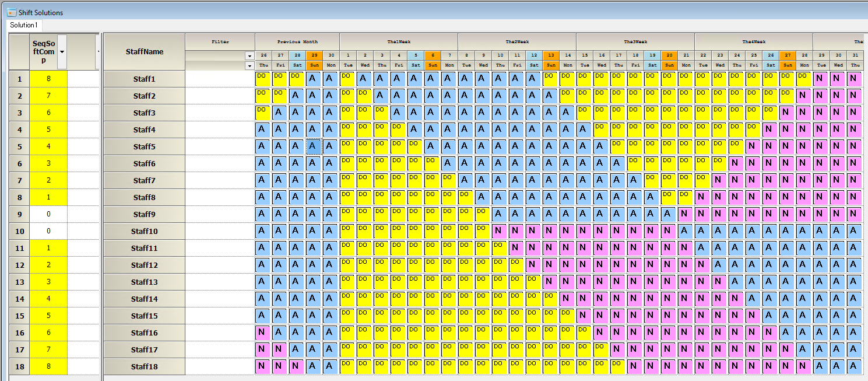
Task: Select Staff5's highlighted A shift on Sunday 29
Action: click(x=314, y=146)
